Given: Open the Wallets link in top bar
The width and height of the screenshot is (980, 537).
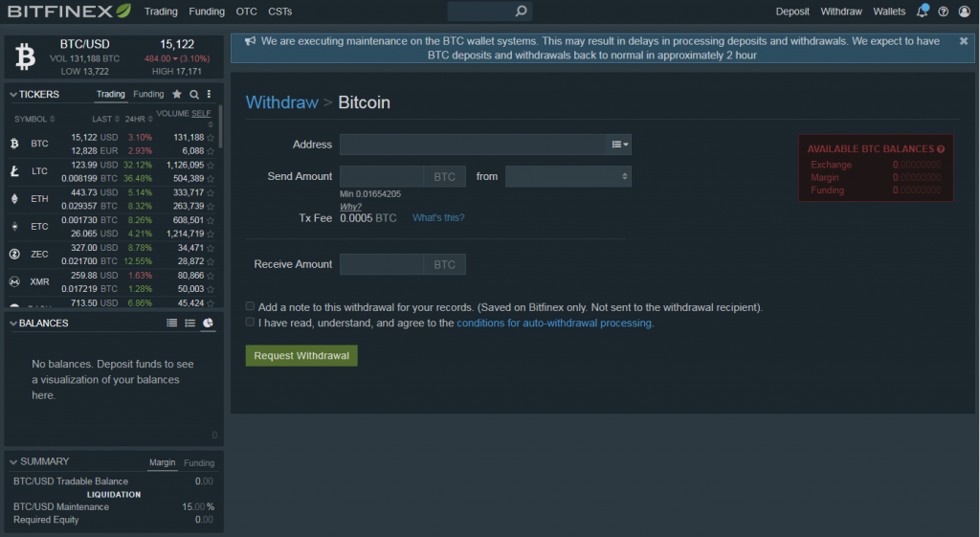Looking at the screenshot, I should click(x=889, y=11).
